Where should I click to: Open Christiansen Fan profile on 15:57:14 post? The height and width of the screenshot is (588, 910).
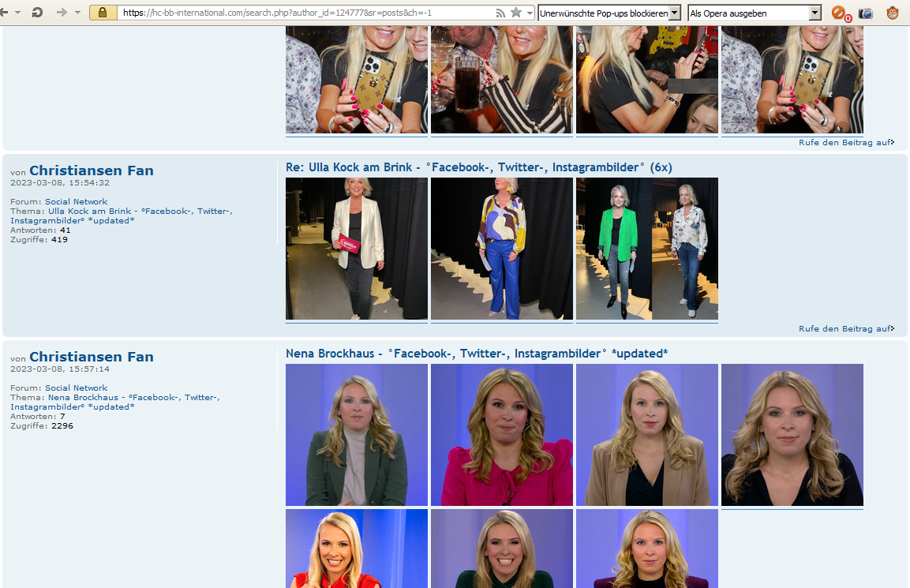tap(92, 357)
